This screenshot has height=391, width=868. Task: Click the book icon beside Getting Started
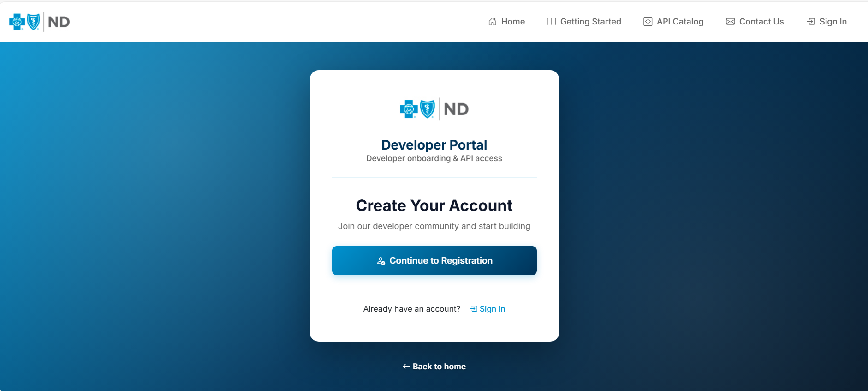point(551,22)
